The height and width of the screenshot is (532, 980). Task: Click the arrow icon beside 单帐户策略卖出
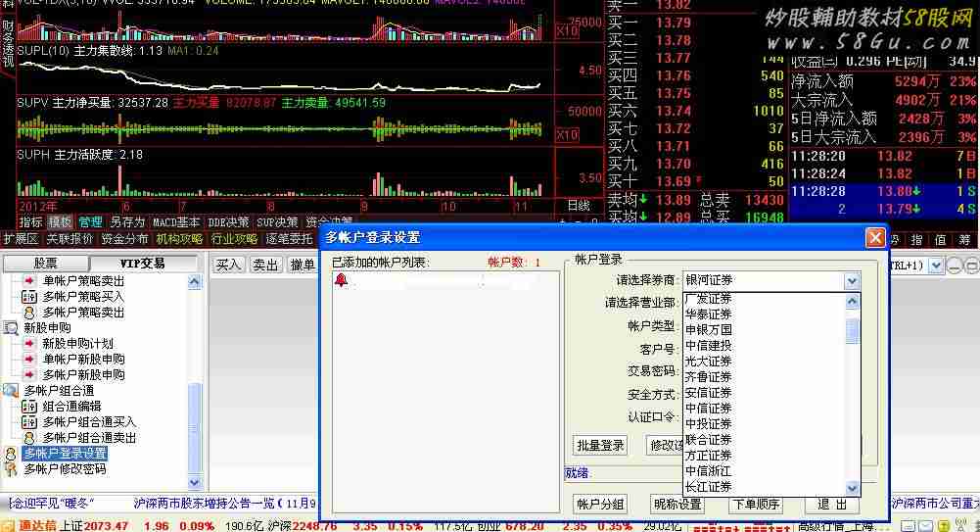pos(28,281)
